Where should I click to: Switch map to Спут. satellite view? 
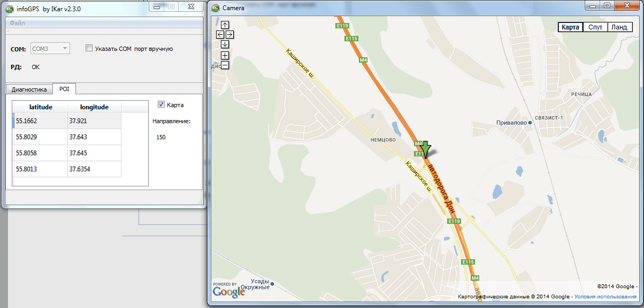click(595, 27)
